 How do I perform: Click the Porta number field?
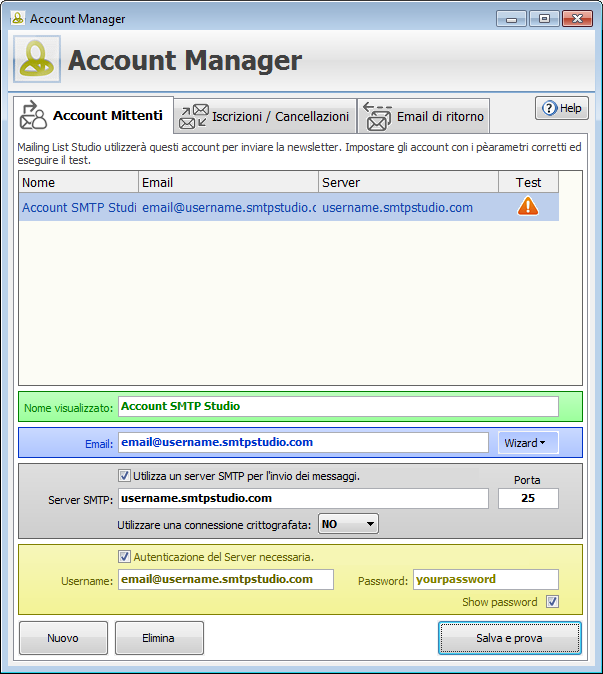coord(528,498)
